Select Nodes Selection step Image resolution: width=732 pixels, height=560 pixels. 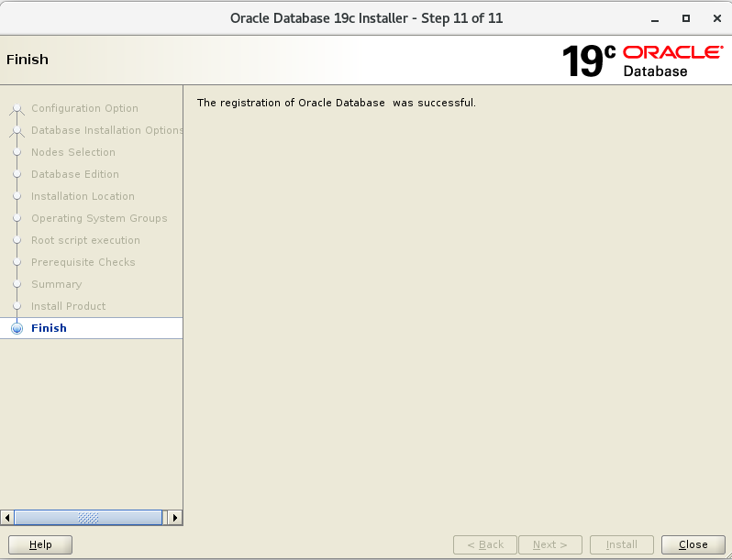pyautogui.click(x=73, y=152)
